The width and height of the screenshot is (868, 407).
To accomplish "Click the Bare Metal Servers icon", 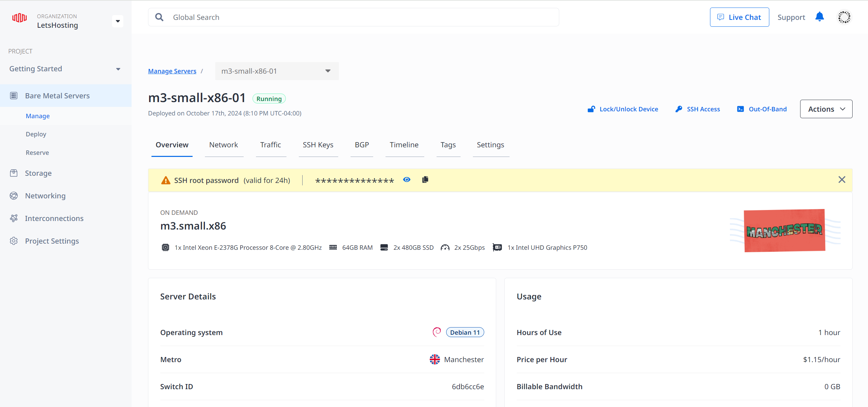I will tap(14, 96).
